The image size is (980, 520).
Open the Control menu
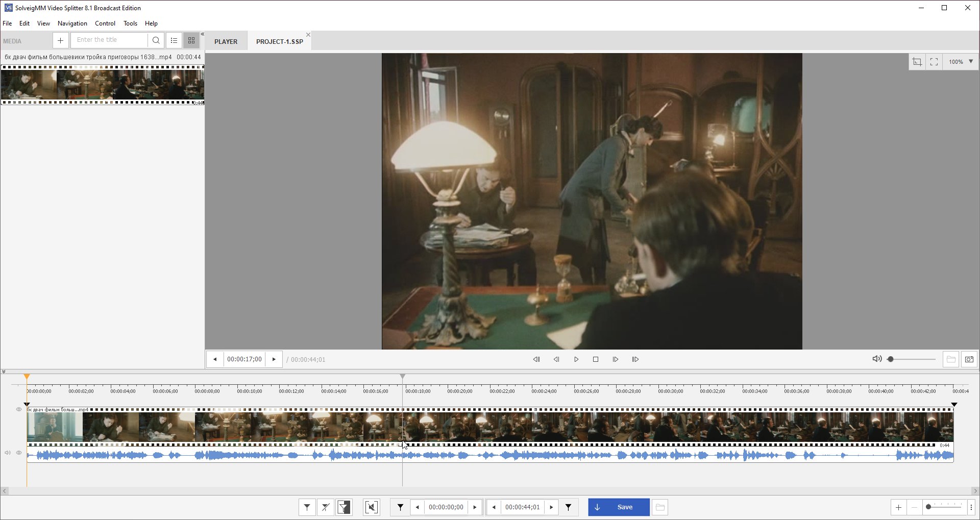tap(105, 23)
